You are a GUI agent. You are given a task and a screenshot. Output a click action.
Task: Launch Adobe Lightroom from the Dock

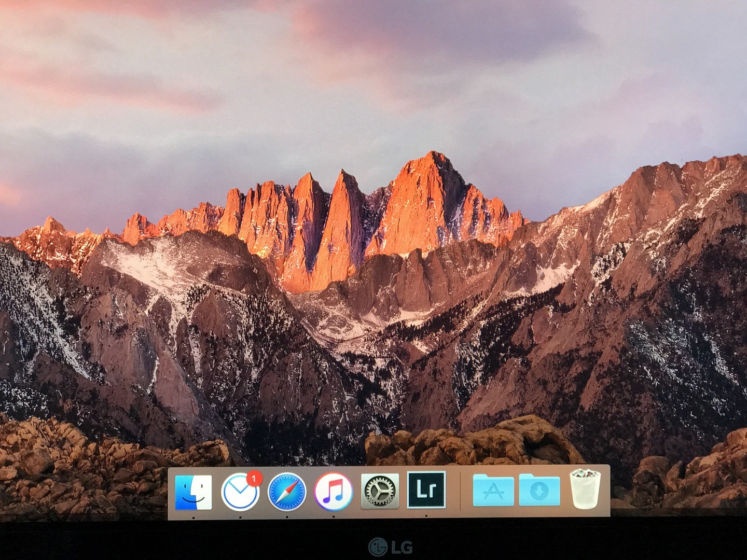(x=426, y=489)
